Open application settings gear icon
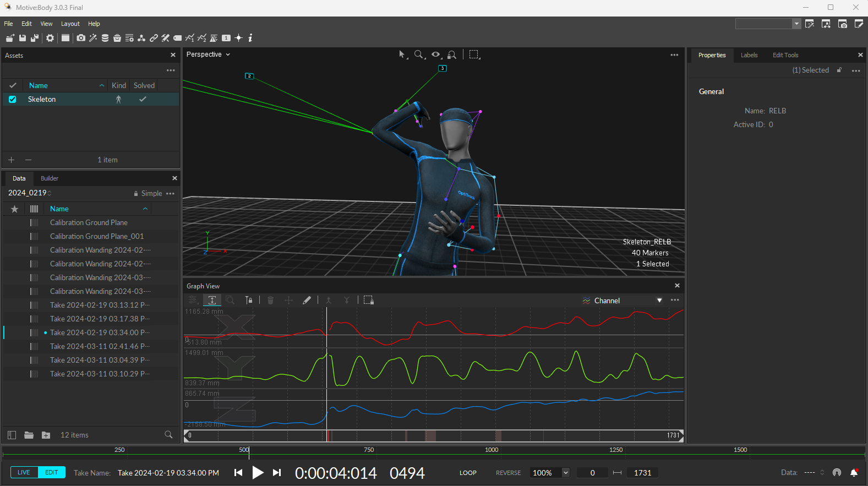868x486 pixels. [50, 38]
